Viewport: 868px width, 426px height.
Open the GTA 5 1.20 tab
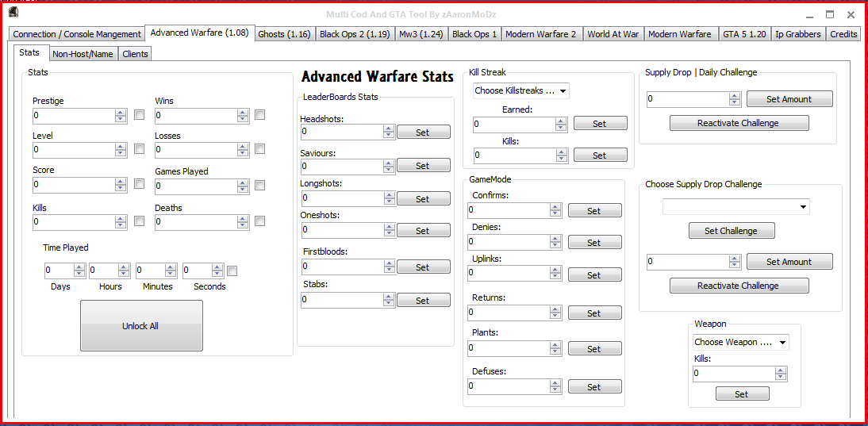click(744, 34)
